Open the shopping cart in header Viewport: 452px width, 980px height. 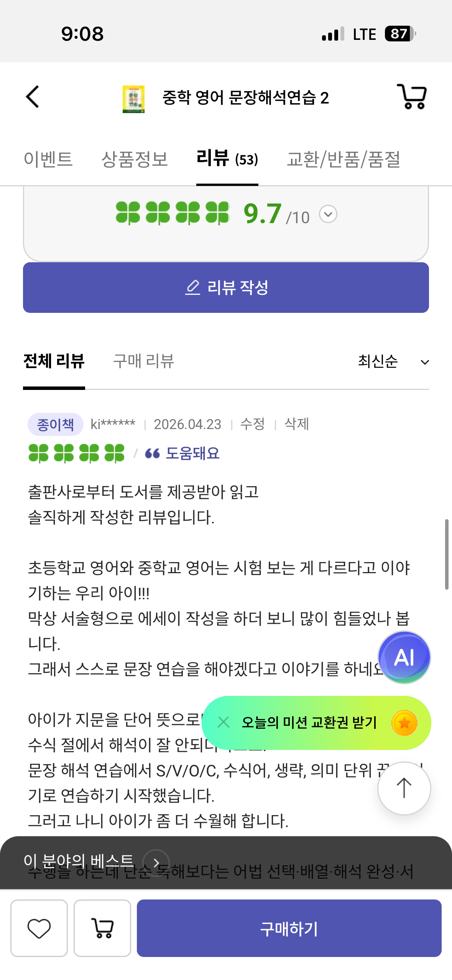coord(412,97)
